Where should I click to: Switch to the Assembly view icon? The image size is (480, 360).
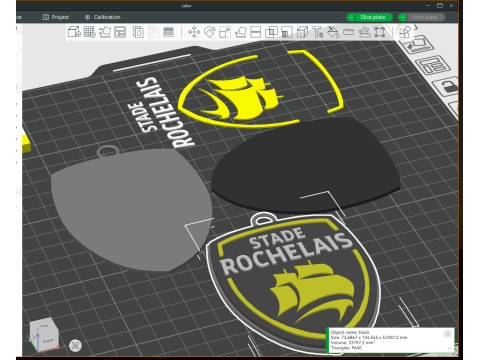coord(405,33)
